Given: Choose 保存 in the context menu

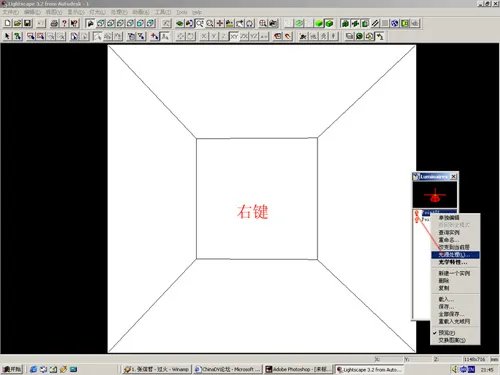Looking at the screenshot, I should point(455,306).
